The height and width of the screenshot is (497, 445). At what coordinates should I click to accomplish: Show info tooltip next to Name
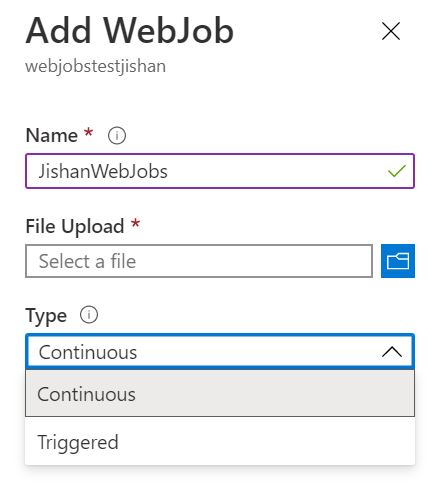coord(117,136)
